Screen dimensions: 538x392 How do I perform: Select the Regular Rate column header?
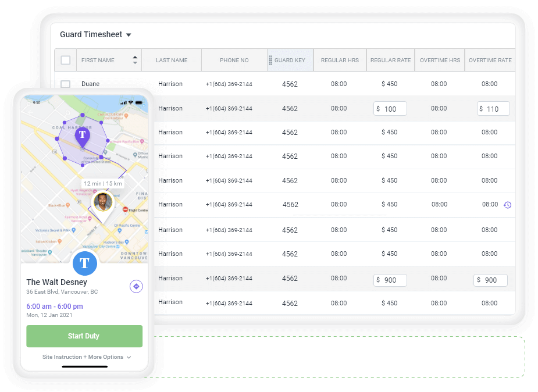click(390, 60)
